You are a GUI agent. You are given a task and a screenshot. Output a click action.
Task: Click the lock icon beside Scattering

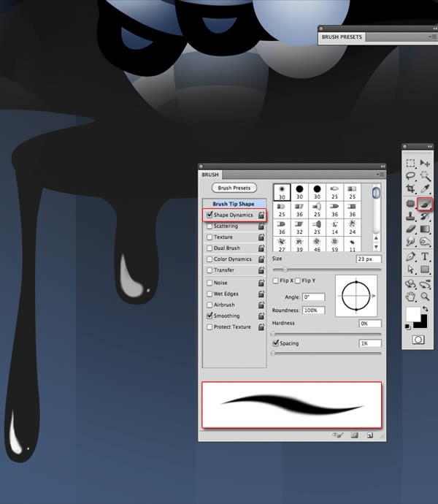[261, 226]
